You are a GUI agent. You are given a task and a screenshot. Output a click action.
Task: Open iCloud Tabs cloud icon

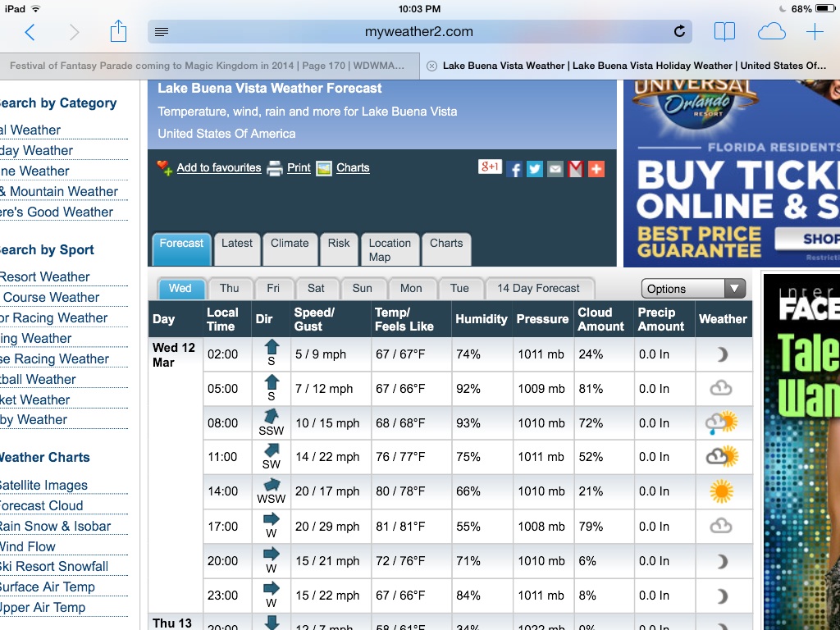point(771,32)
